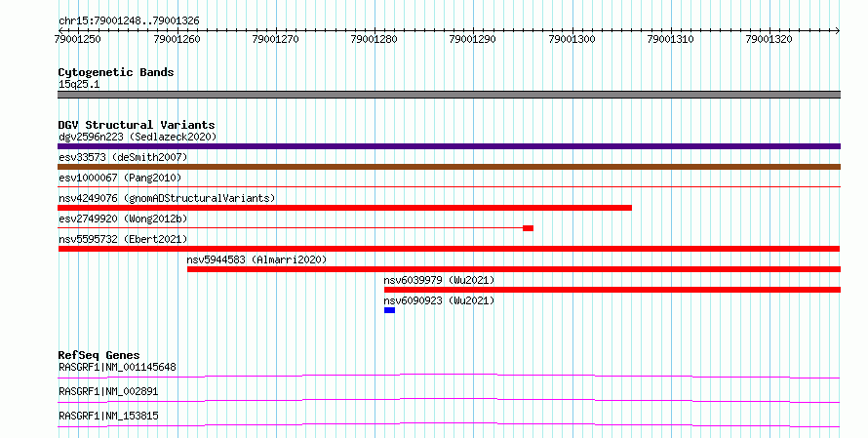Click nsv5595732 (Ebert2021) variant label

(x=123, y=239)
